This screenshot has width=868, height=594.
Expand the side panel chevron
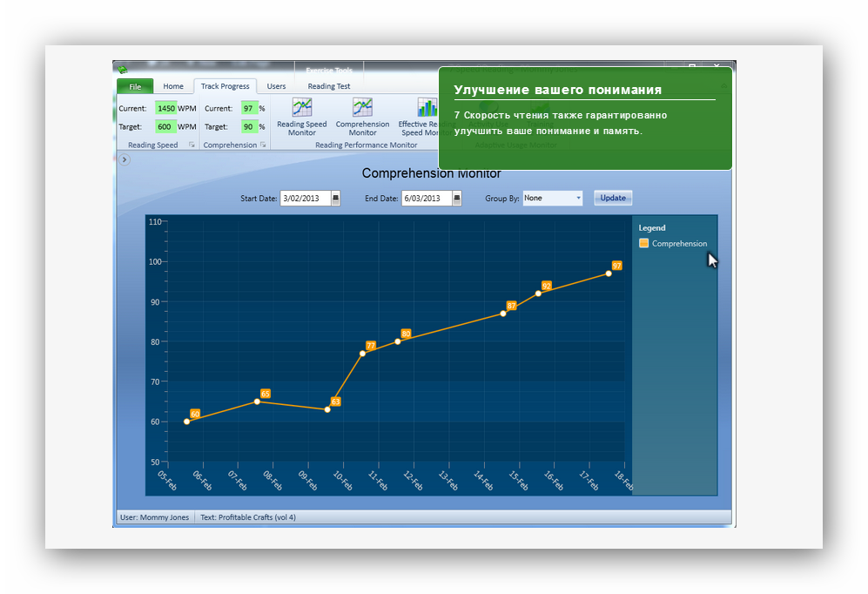pyautogui.click(x=124, y=159)
